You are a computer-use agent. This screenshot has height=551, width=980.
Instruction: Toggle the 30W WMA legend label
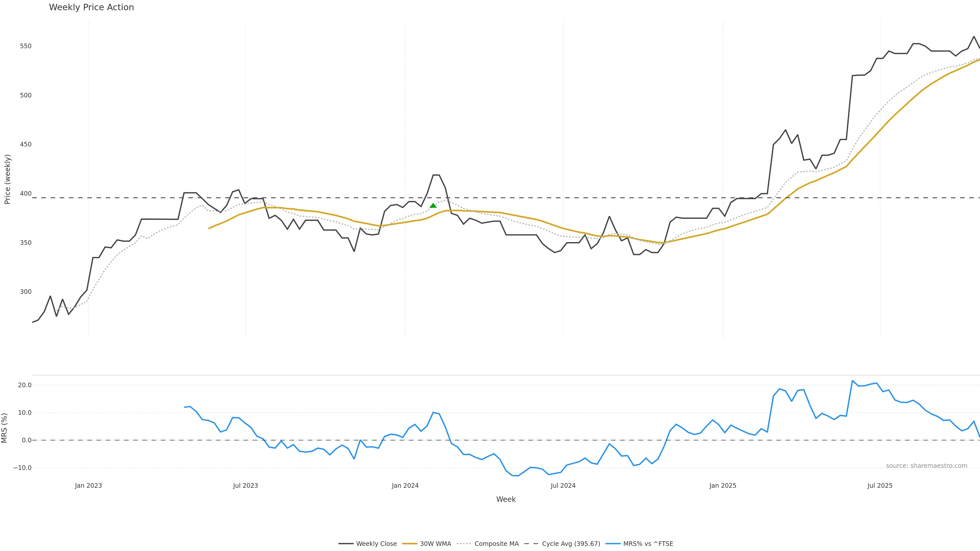435,544
